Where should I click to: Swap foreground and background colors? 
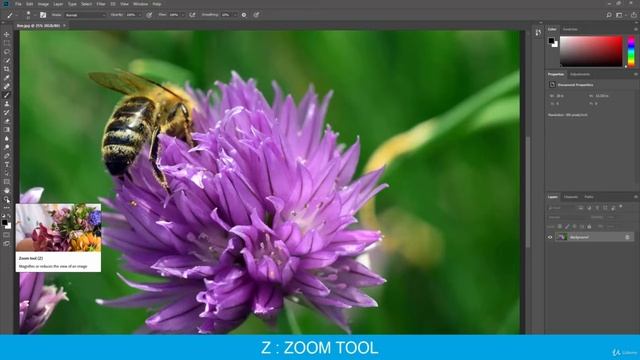pos(9,216)
